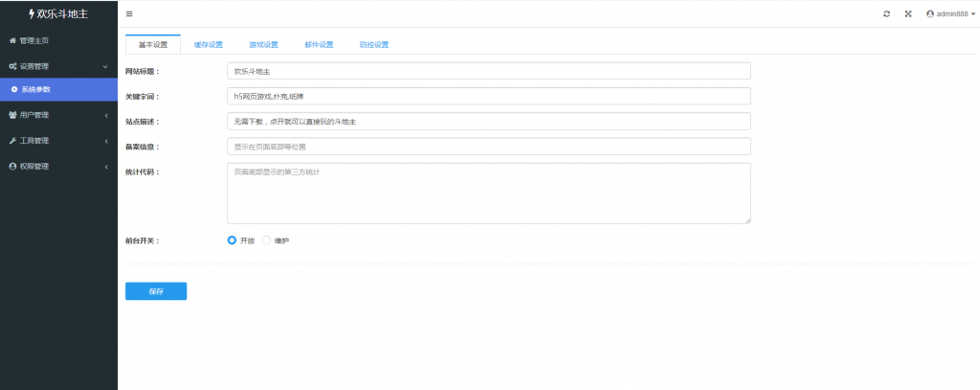The width and height of the screenshot is (980, 390).
Task: Click the hamburger menu toggle icon
Action: point(129,13)
